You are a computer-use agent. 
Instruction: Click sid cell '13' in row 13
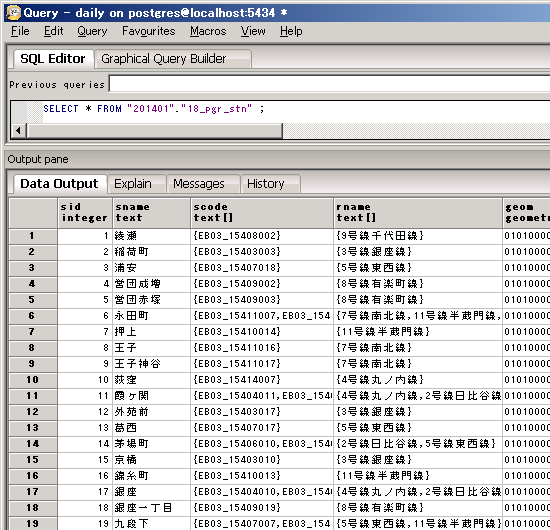click(x=85, y=428)
